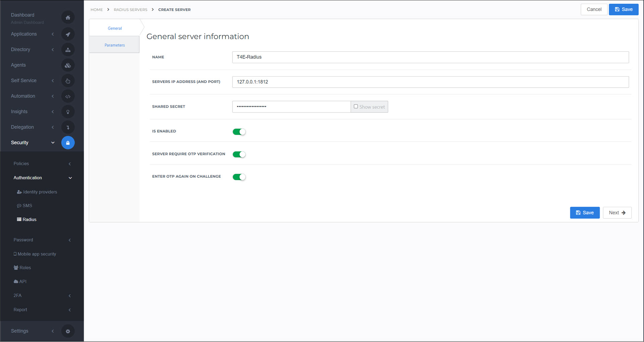Viewport: 644px width, 342px height.
Task: Expand the Report submenu chevron
Action: pos(70,310)
